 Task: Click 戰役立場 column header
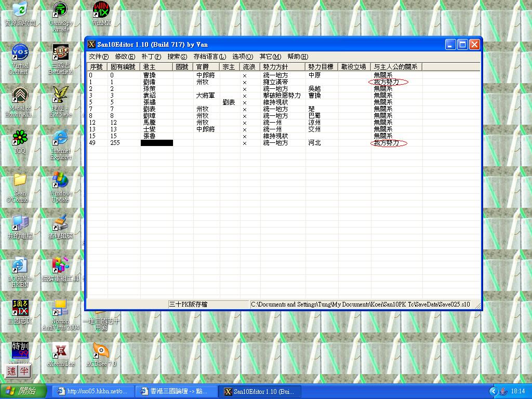[x=354, y=67]
